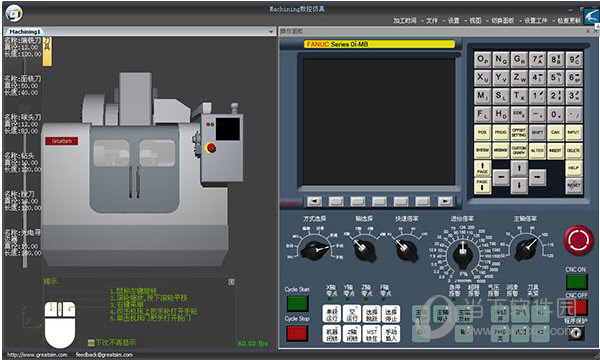The image size is (600, 360).
Task: Open the 视图 menu
Action: pos(475,21)
